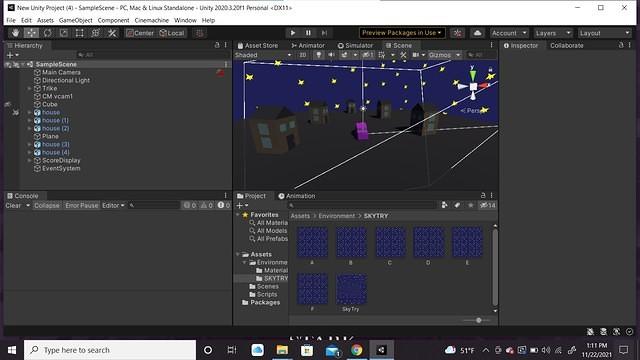Open the Shaded draw mode dropdown
640x360 pixels.
[263, 55]
